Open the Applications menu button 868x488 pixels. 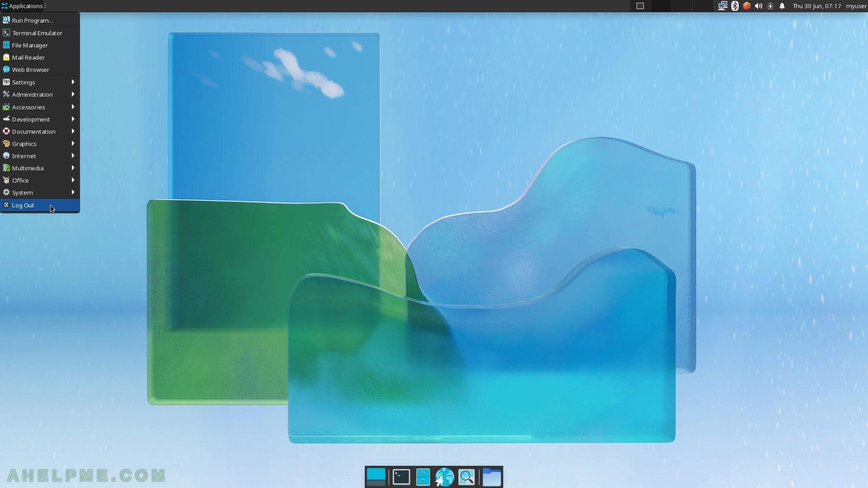pyautogui.click(x=22, y=6)
